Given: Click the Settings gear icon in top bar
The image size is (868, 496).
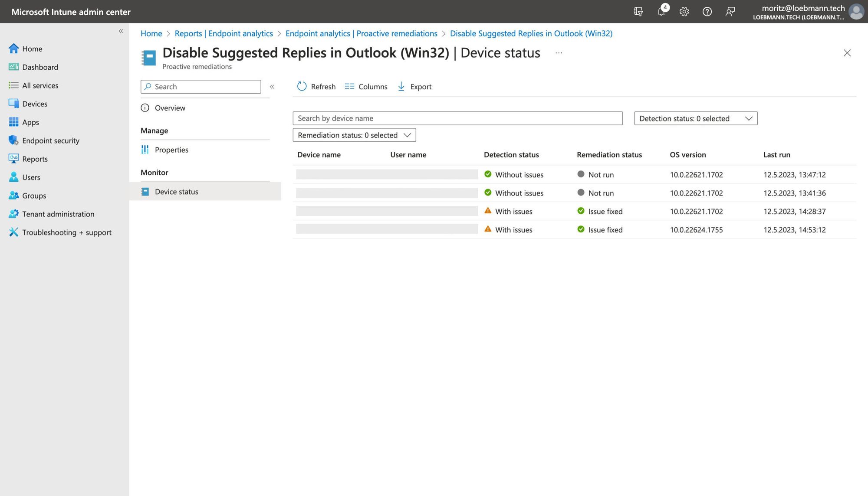Looking at the screenshot, I should (x=684, y=11).
